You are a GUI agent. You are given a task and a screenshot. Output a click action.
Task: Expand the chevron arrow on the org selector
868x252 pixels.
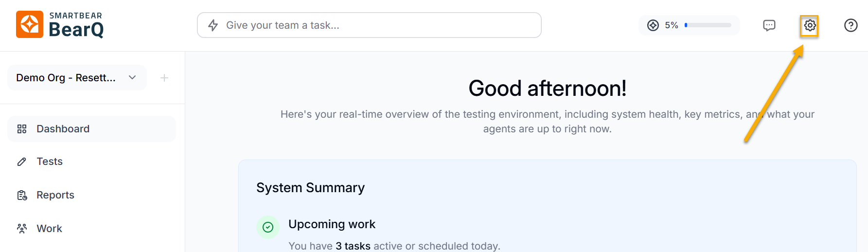132,78
